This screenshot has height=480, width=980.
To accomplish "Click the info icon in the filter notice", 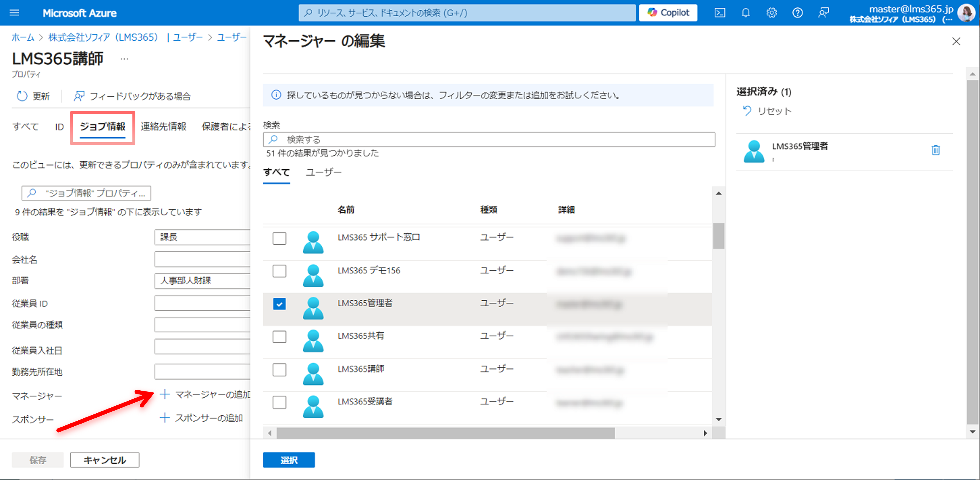I will (276, 95).
